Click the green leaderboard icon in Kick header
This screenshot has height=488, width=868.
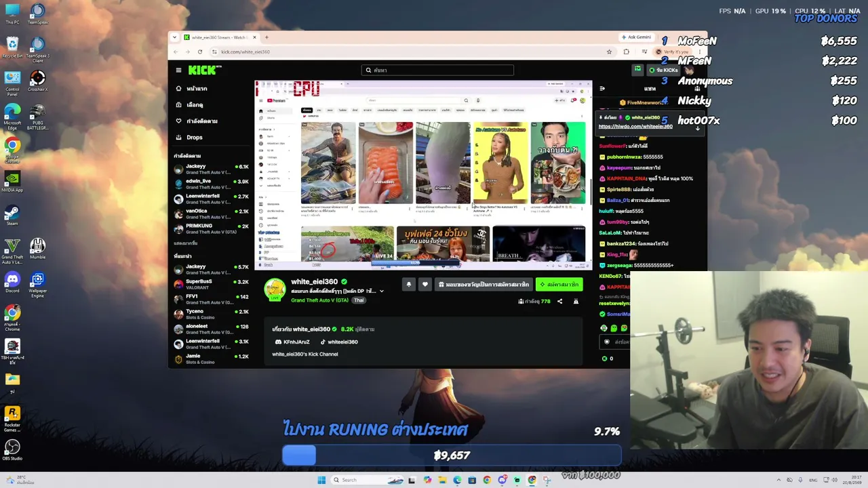tap(637, 69)
